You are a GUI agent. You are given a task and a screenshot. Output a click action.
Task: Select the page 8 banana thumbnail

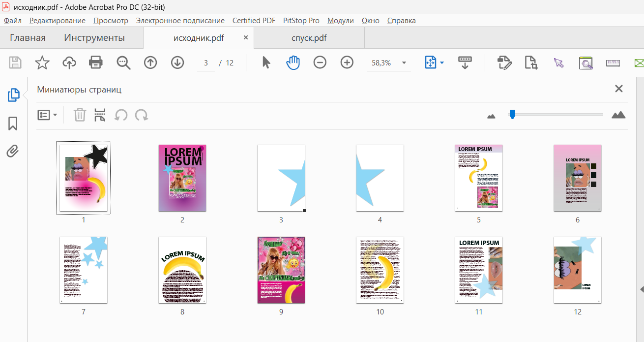[182, 270]
